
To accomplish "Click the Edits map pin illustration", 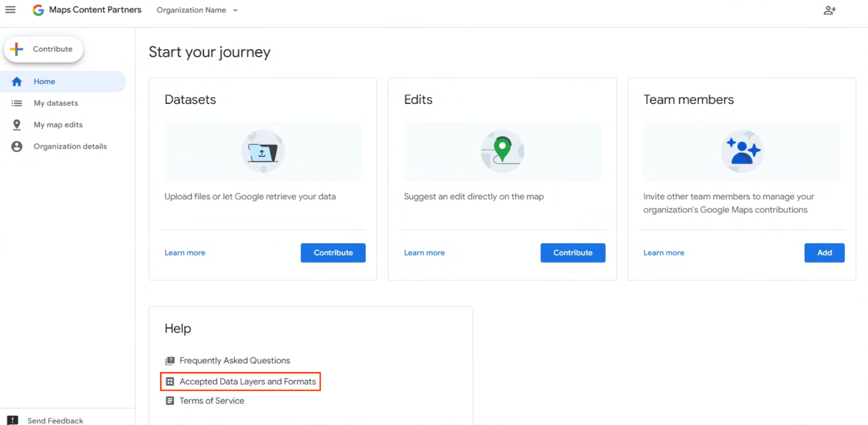I will point(503,151).
